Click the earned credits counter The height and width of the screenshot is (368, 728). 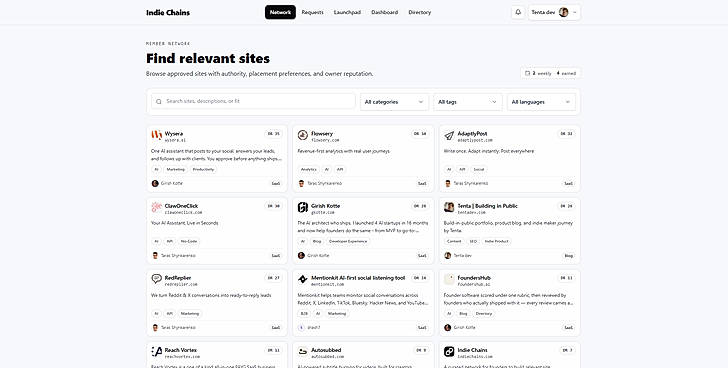tap(566, 73)
